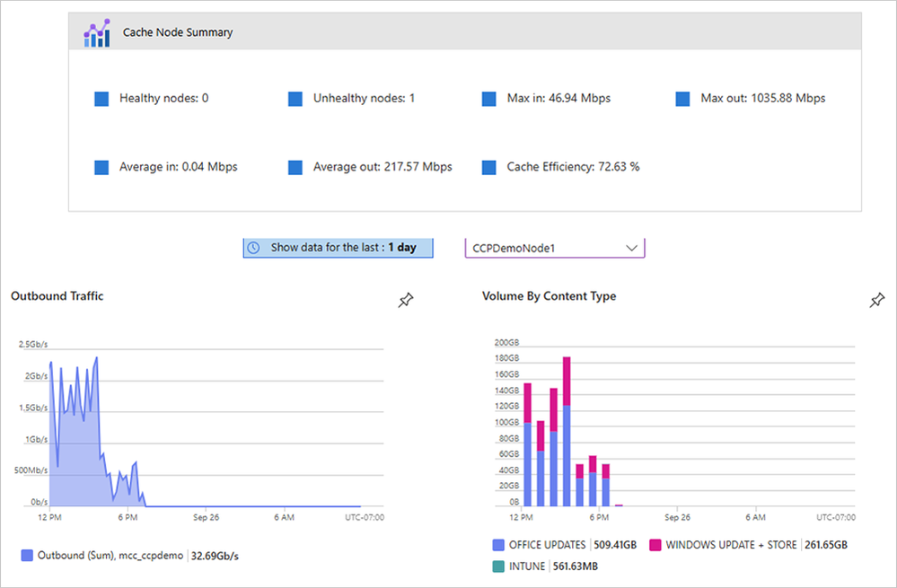This screenshot has width=897, height=588.
Task: Click the 32.69Gb/s legend value
Action: coord(215,556)
